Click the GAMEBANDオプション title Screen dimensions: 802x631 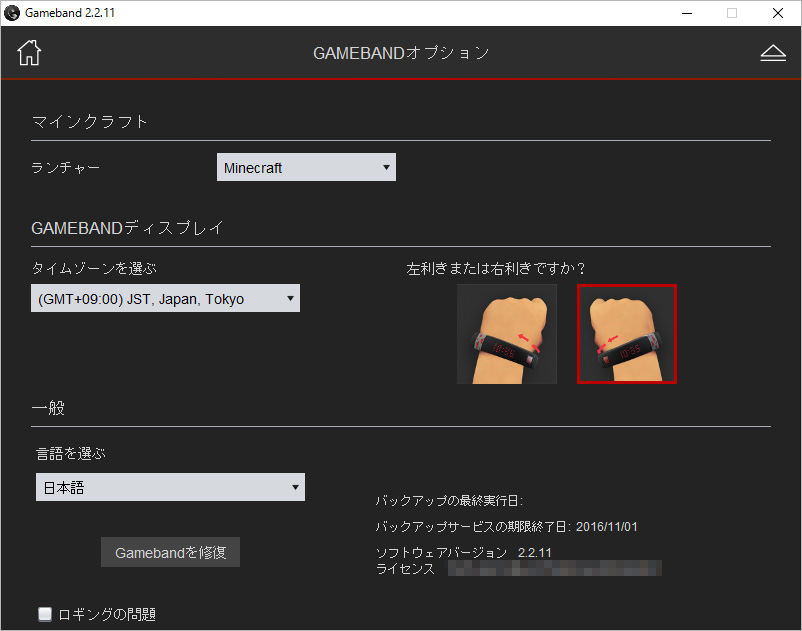click(401, 53)
